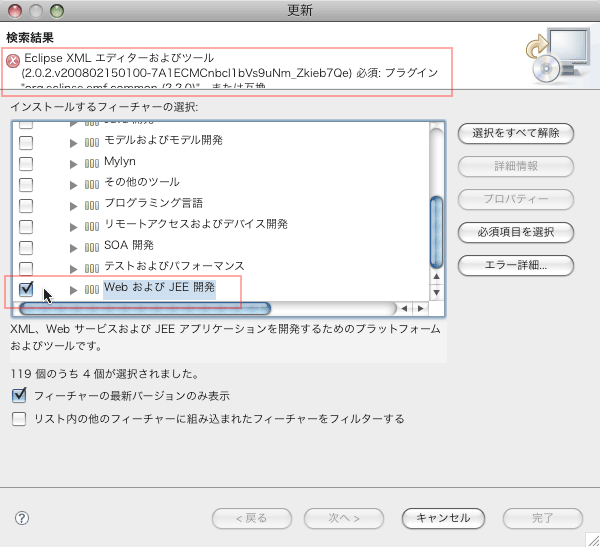Open エラー詳細... dialog button
This screenshot has height=547, width=600.
pos(515,265)
